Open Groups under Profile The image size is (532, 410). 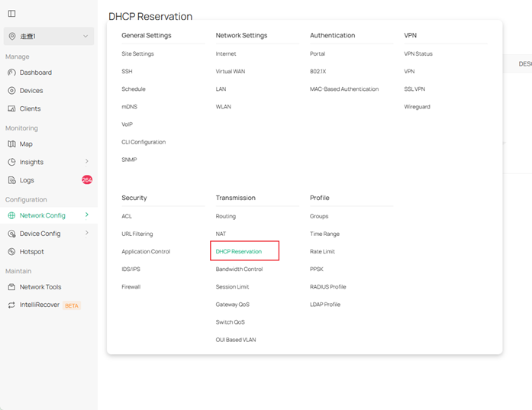[319, 216]
